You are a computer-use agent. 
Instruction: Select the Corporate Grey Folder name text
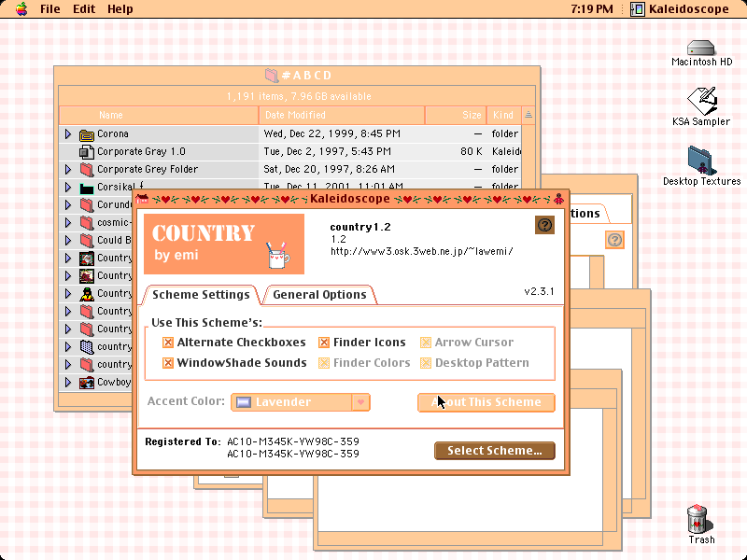pyautogui.click(x=148, y=170)
